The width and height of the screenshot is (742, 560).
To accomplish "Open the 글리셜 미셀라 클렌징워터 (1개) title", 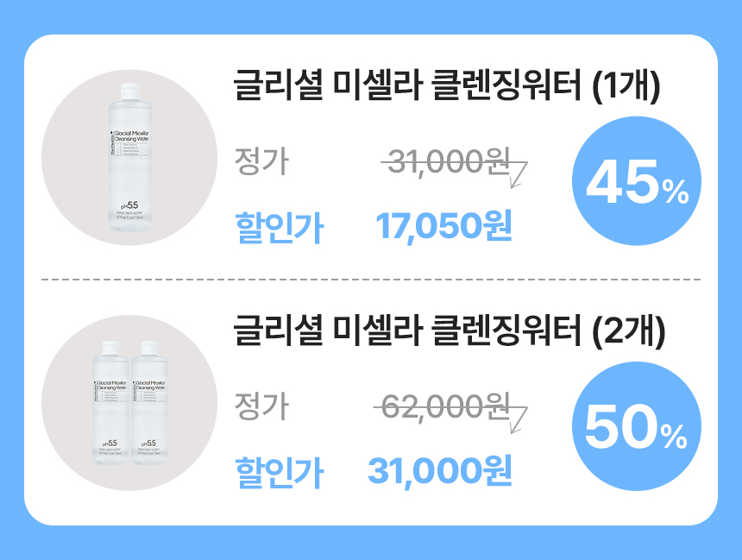I will coord(447,88).
